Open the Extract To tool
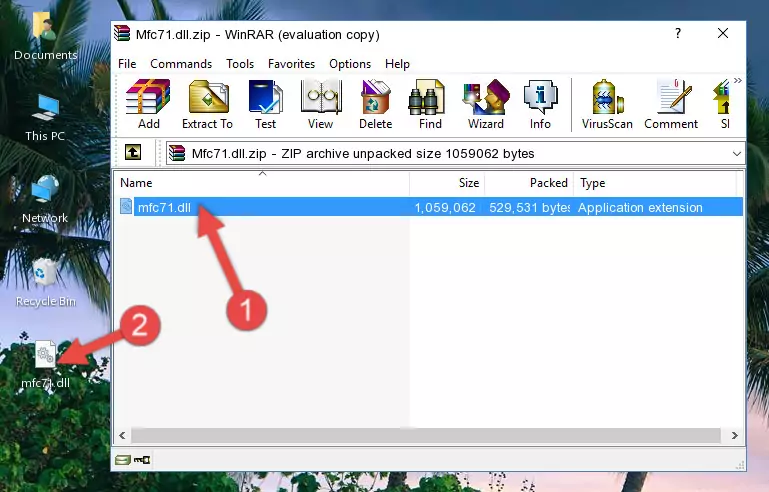The height and width of the screenshot is (492, 769). pos(207,104)
